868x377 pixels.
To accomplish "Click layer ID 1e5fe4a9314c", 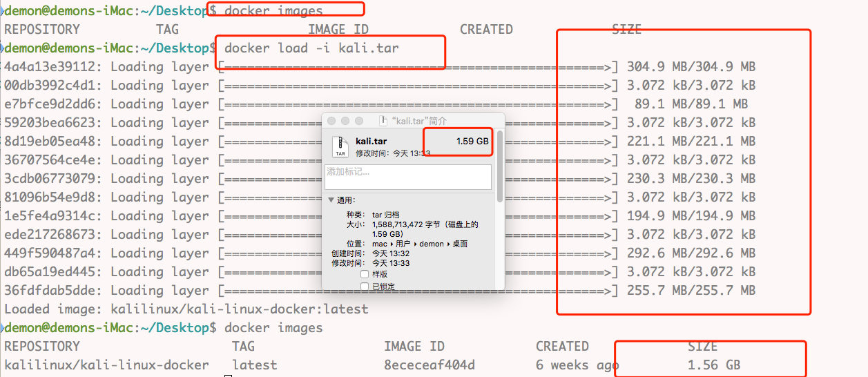I will [x=49, y=216].
